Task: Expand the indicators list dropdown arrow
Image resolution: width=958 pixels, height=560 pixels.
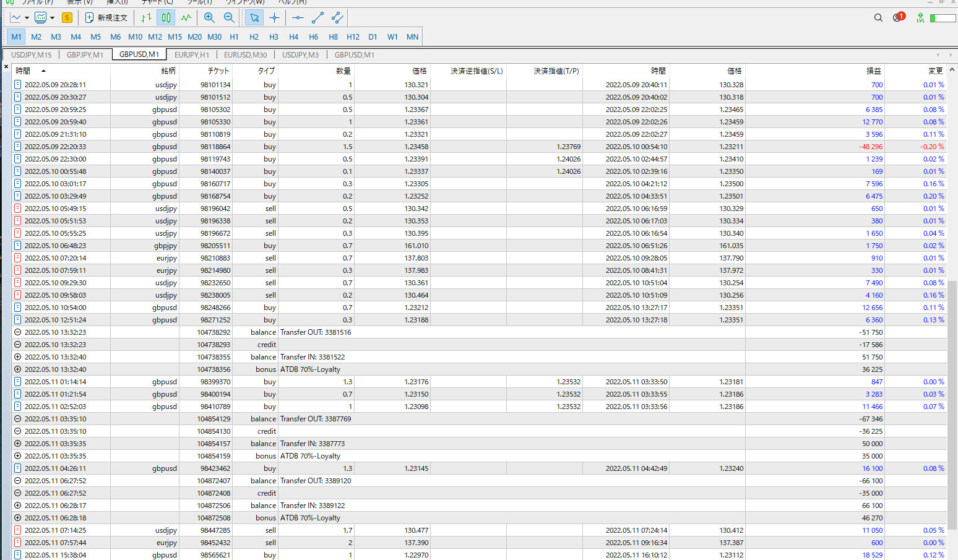Action: pos(52,18)
